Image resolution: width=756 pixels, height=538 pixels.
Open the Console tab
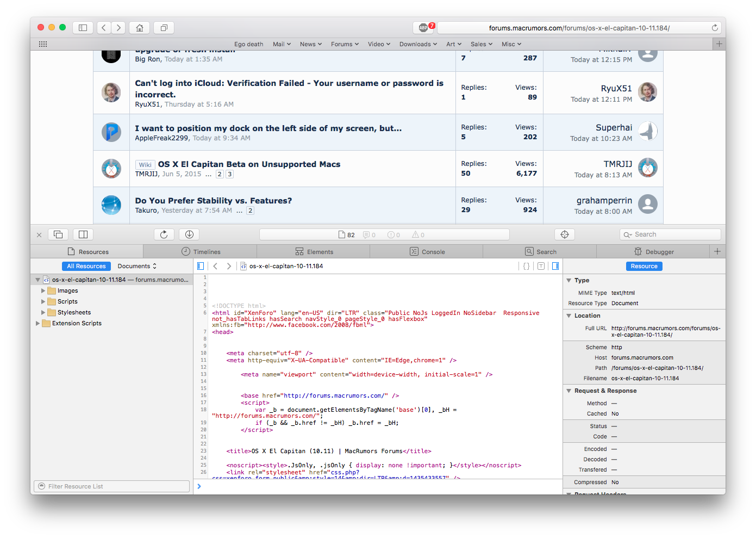(x=427, y=251)
